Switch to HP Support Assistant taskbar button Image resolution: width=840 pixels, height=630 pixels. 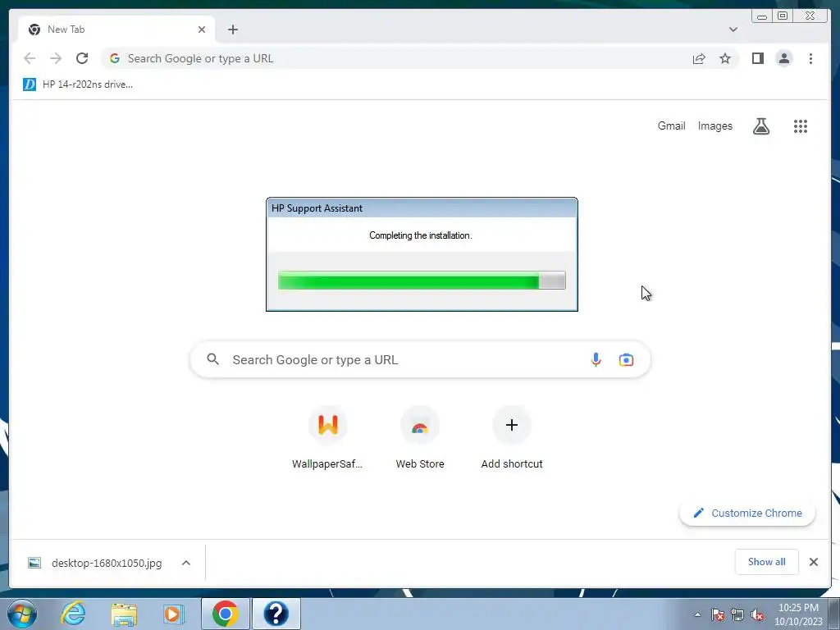276,614
